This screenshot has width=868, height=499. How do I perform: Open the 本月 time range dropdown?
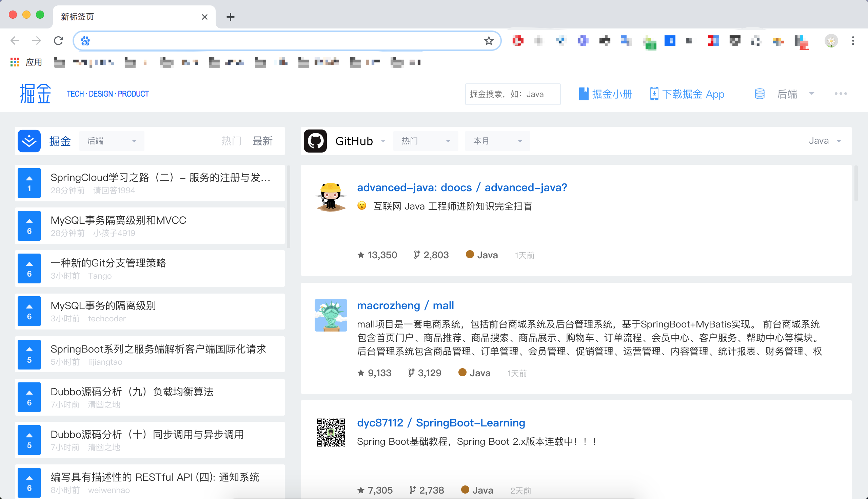point(497,141)
